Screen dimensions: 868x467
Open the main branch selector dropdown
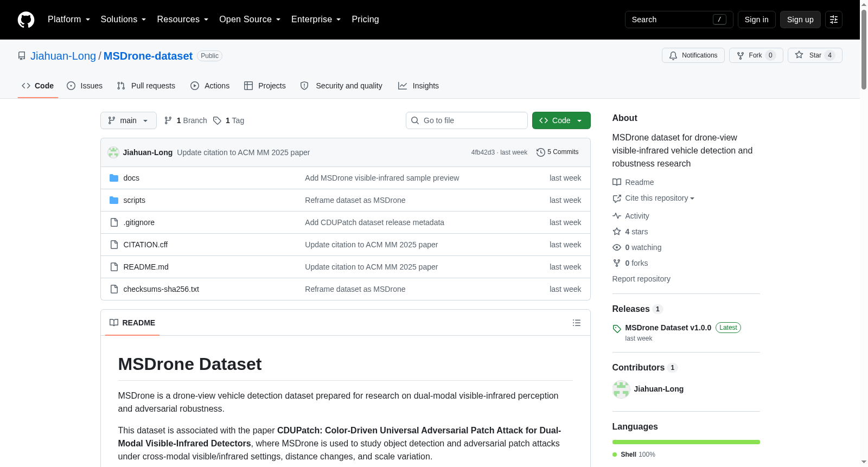pos(129,120)
